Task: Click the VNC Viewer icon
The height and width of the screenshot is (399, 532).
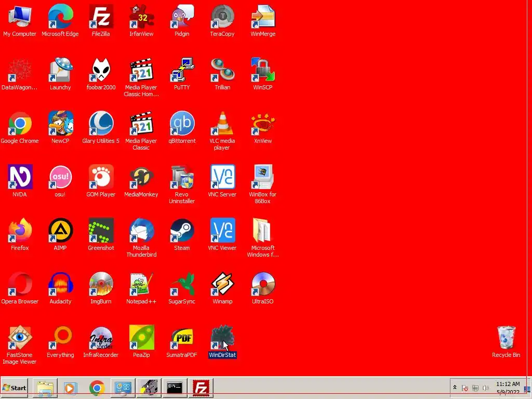Action: click(222, 230)
